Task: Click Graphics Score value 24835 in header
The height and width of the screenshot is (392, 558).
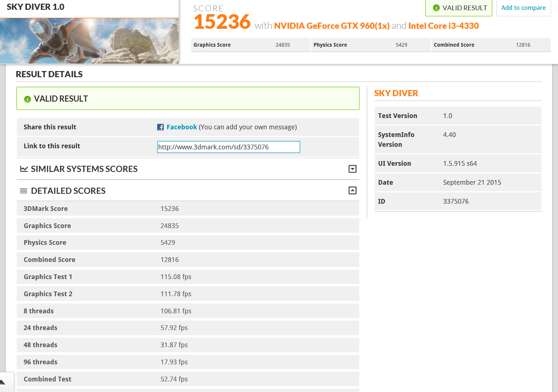Action: click(x=283, y=45)
